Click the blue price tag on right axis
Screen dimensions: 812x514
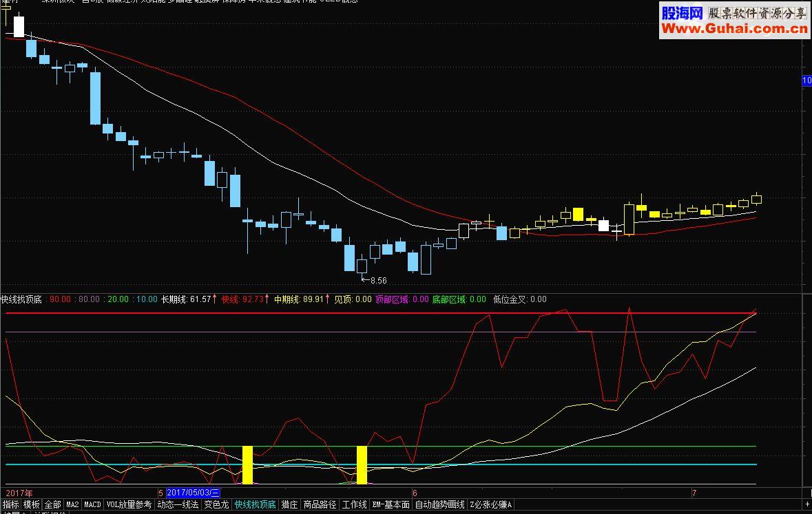(806, 81)
